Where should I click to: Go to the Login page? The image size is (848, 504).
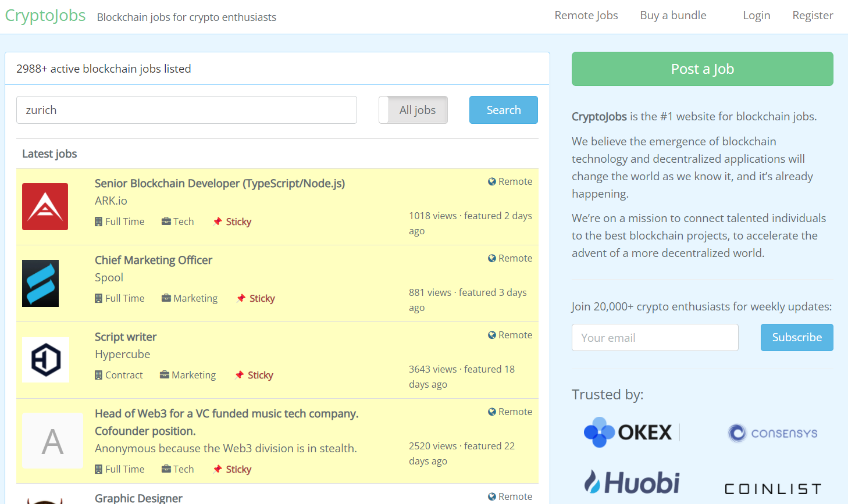(x=757, y=16)
